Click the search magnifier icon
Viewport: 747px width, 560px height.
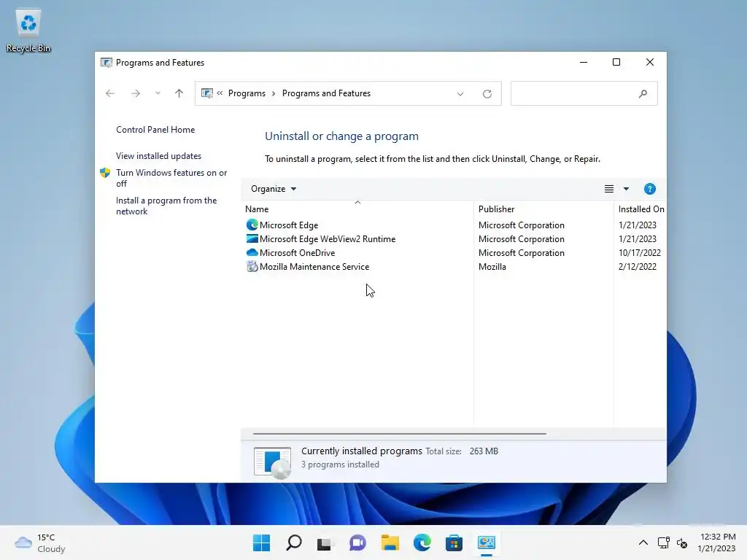[643, 94]
